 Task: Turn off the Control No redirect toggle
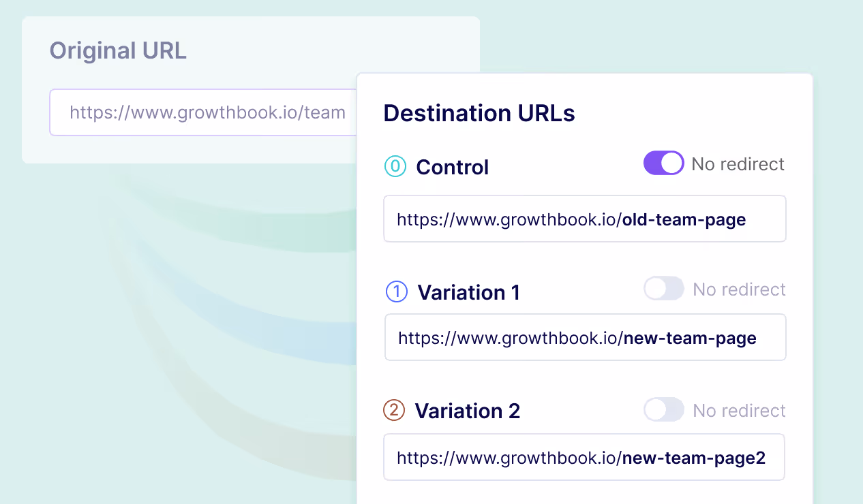coord(664,163)
